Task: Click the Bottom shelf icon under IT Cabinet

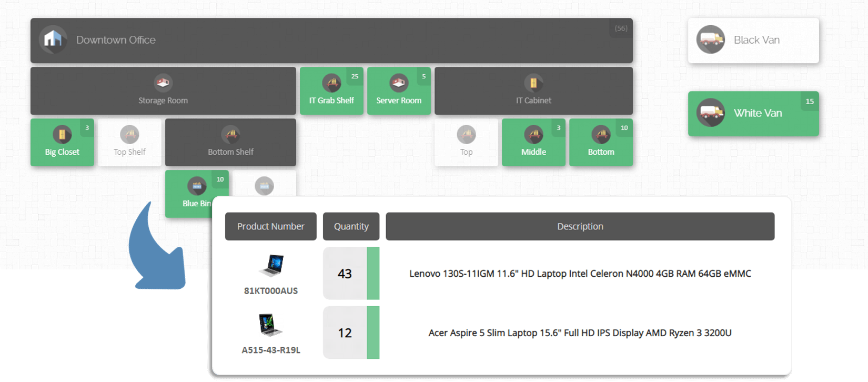Action: coord(601,134)
